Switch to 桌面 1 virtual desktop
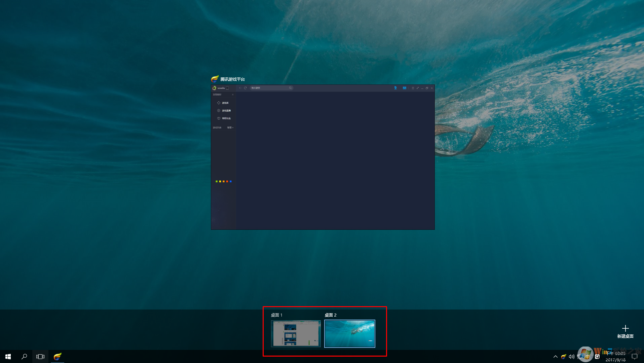The width and height of the screenshot is (644, 363). pos(296,333)
